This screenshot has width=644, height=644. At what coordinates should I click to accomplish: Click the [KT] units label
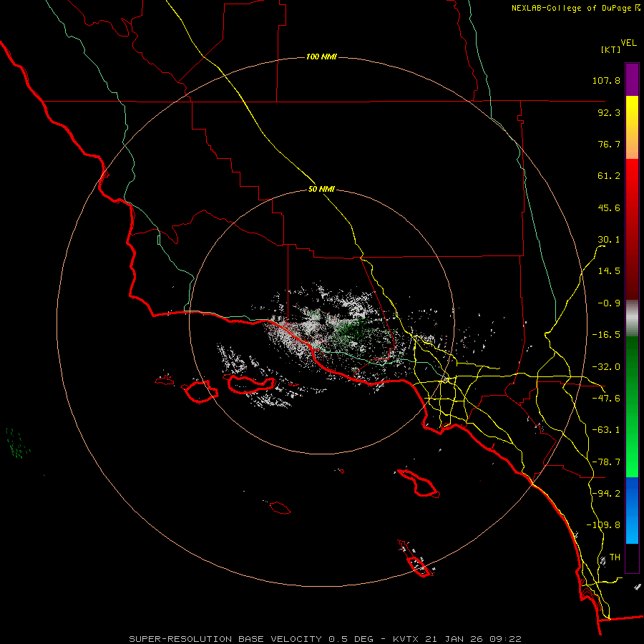click(610, 49)
